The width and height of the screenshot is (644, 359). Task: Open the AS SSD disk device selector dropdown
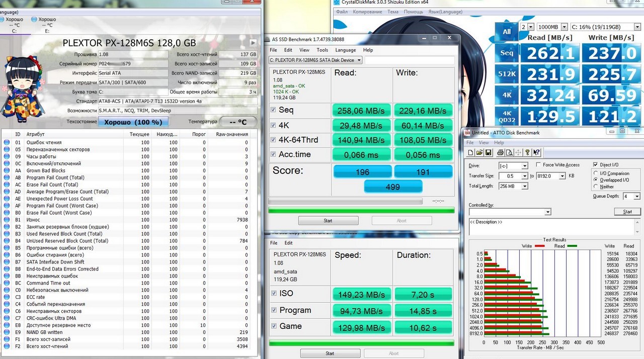pyautogui.click(x=315, y=60)
